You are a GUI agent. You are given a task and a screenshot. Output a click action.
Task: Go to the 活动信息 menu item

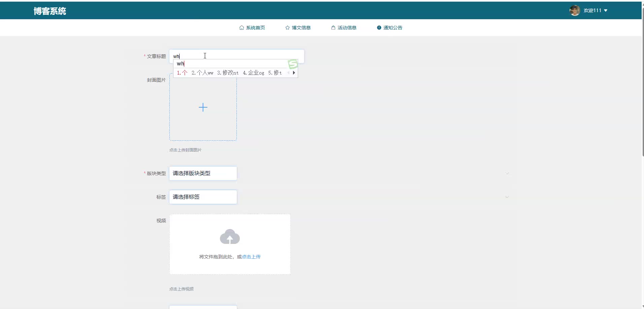[x=344, y=28]
